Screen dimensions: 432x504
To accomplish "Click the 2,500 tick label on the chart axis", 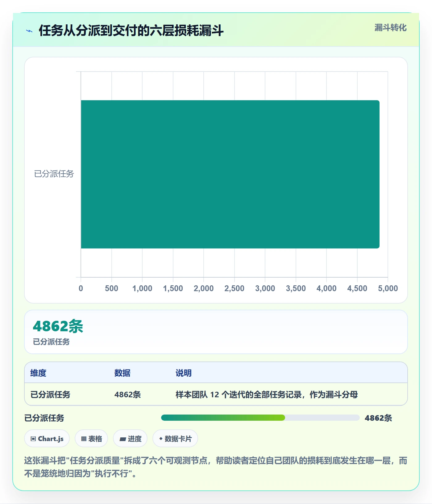I will tap(235, 288).
